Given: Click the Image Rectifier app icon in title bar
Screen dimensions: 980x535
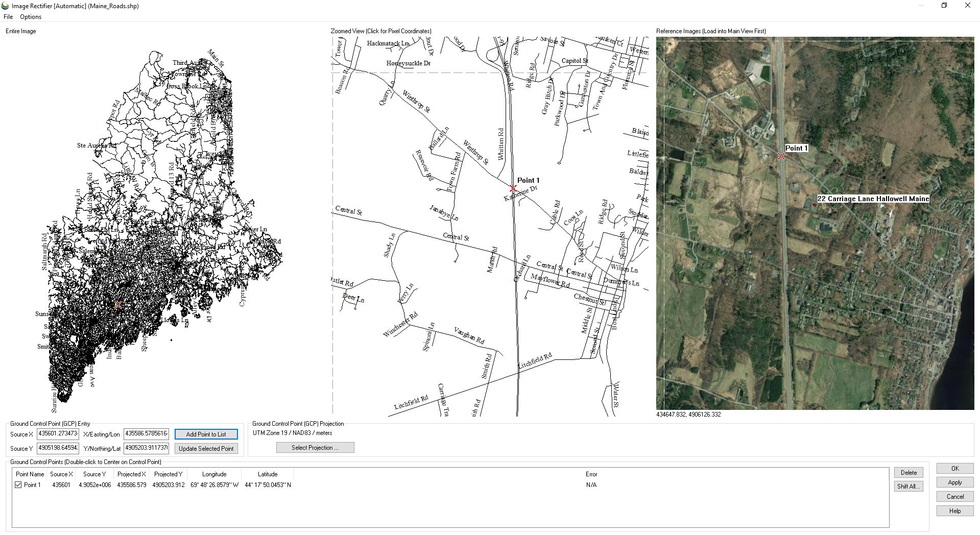Looking at the screenshot, I should point(6,6).
